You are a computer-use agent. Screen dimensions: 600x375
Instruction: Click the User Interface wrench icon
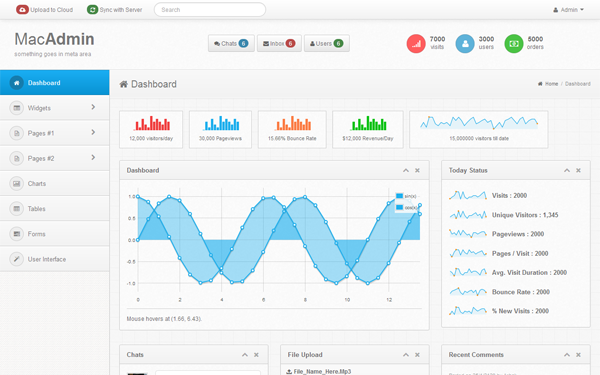point(16,259)
